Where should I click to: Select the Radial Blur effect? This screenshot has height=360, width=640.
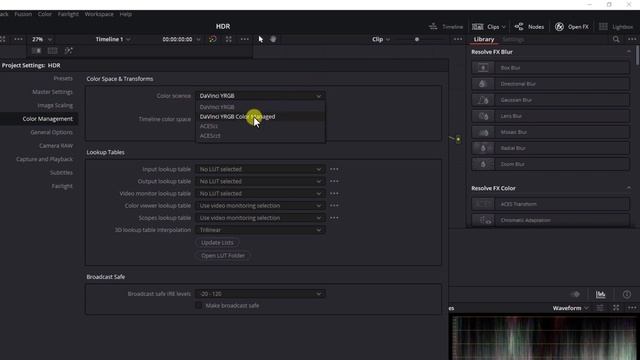click(550, 148)
